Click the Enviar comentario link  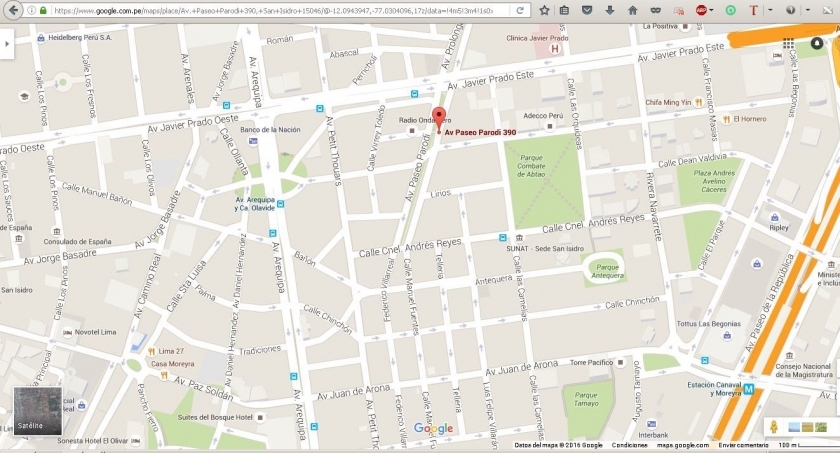[742, 445]
